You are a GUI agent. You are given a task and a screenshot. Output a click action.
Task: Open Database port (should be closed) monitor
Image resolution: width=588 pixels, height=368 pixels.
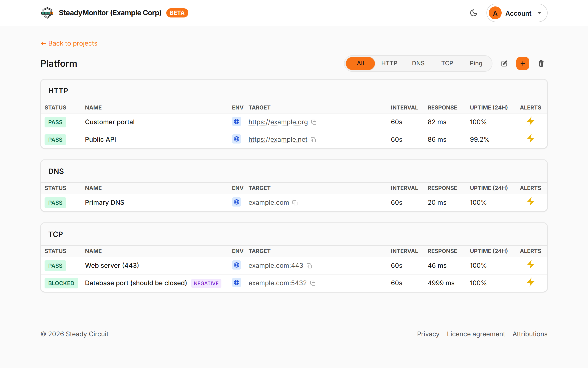pos(136,283)
